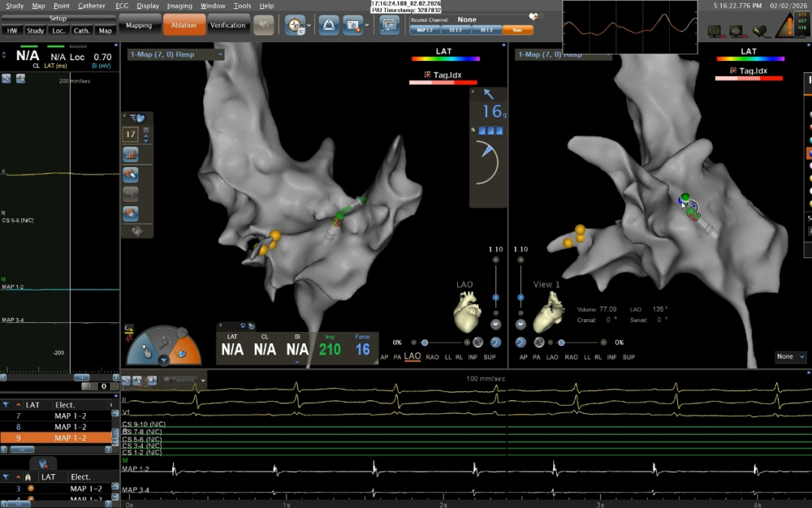Select the Cath. setup tab

coord(81,31)
